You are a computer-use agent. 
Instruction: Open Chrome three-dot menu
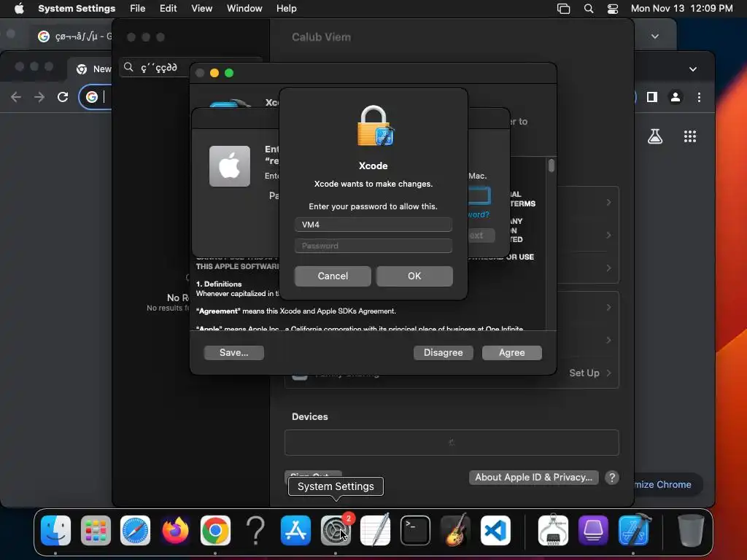(x=699, y=97)
